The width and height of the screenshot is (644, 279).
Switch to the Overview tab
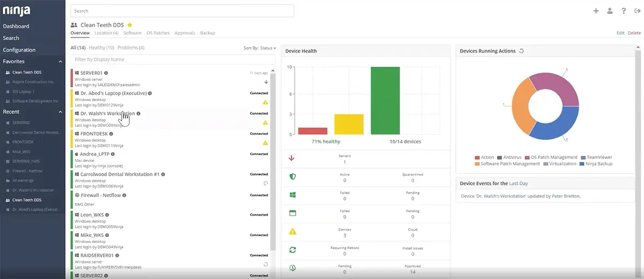[x=80, y=33]
